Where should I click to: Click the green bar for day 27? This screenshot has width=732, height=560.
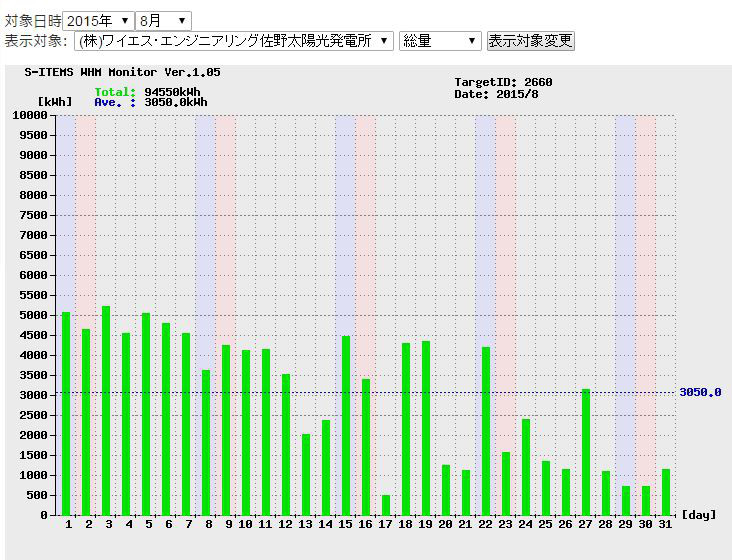[x=586, y=452]
